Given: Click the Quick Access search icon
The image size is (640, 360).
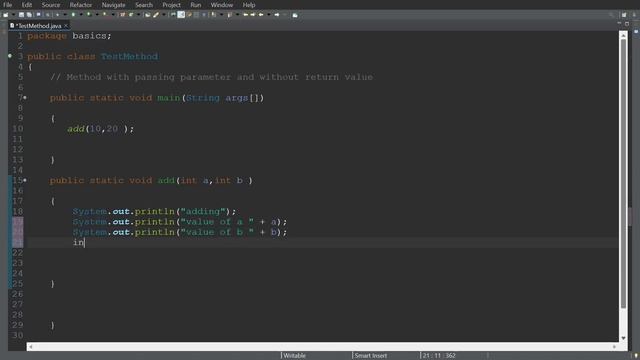Looking at the screenshot, I should click(x=611, y=15).
